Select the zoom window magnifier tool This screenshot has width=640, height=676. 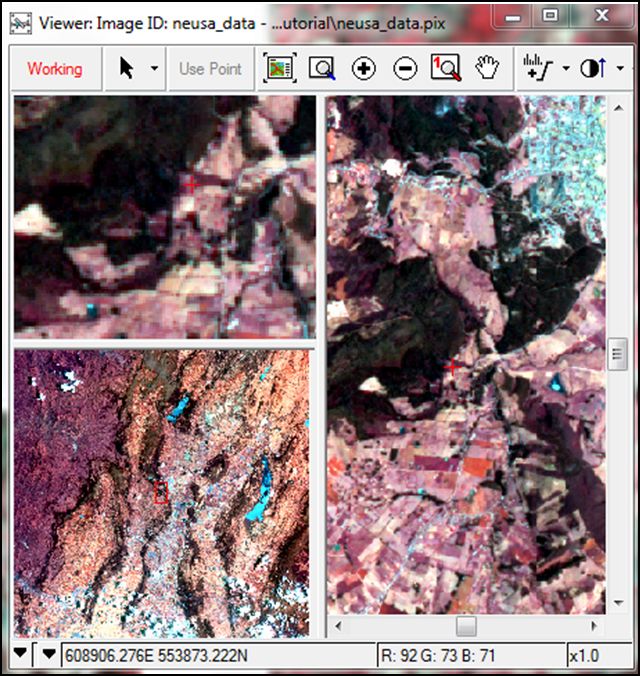pos(322,68)
